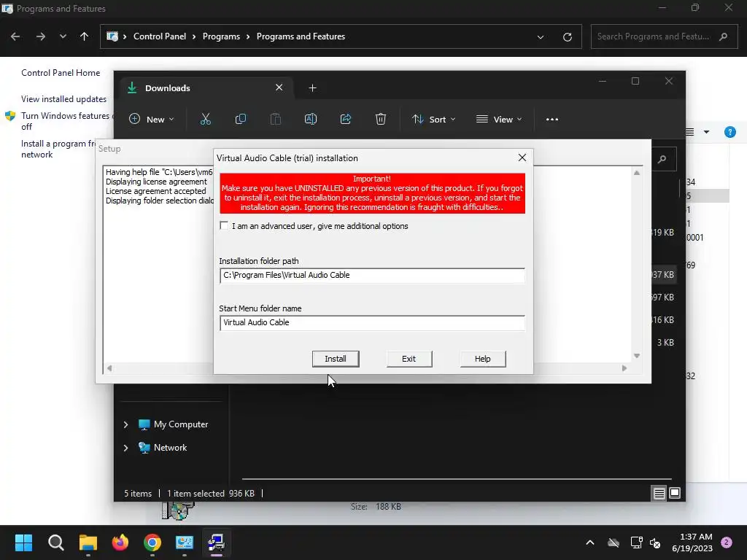
Task: Open the clock showing 1:37 AM
Action: pyautogui.click(x=692, y=542)
